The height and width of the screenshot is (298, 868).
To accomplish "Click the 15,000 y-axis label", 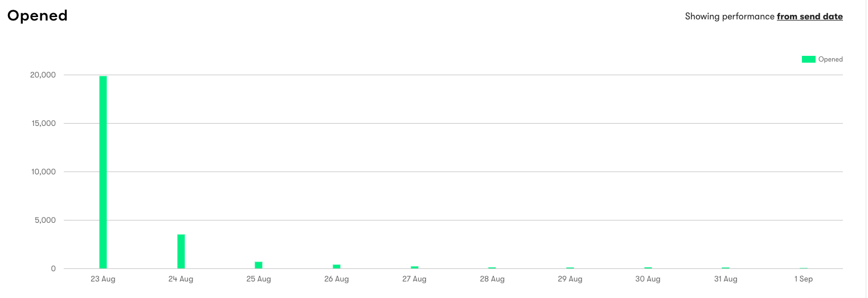I will 44,124.
